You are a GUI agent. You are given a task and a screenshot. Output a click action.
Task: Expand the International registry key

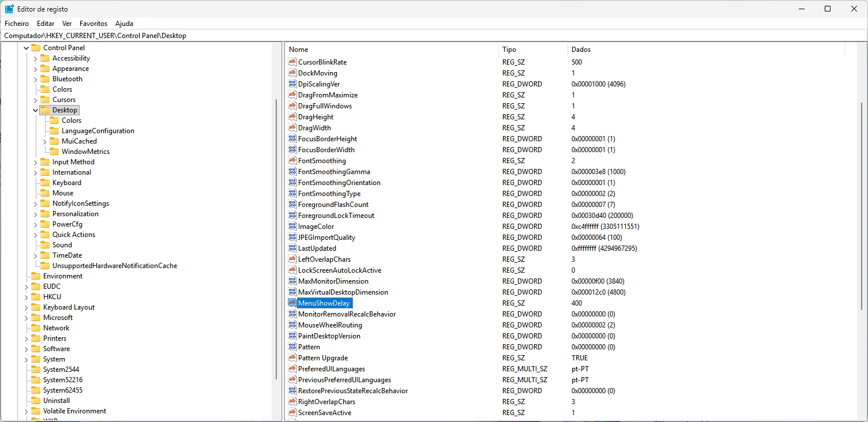pos(36,172)
